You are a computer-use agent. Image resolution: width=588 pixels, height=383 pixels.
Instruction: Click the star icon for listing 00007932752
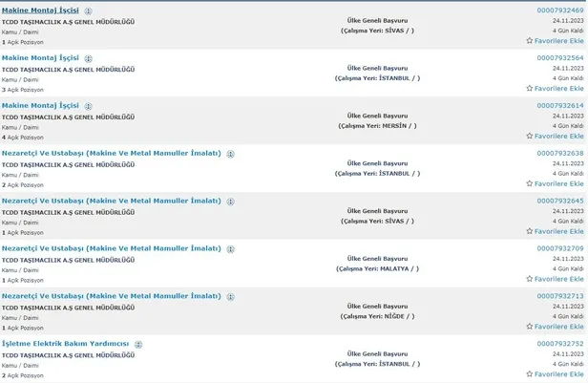point(530,374)
